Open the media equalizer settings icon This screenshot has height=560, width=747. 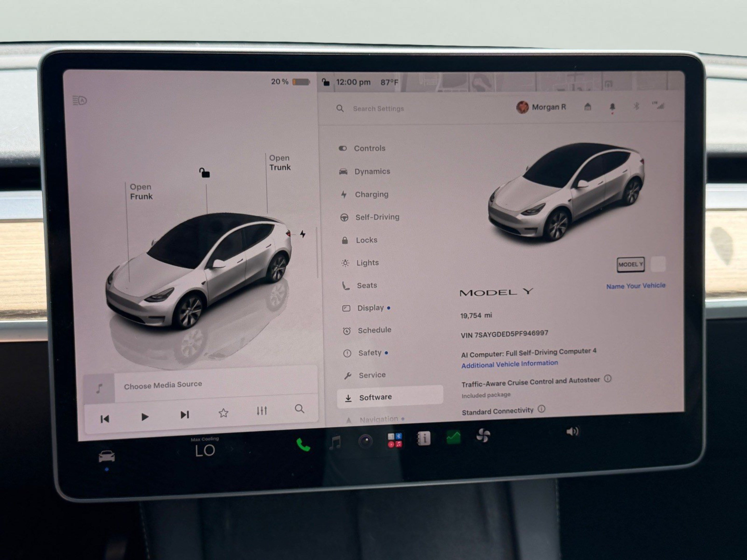[x=262, y=411]
